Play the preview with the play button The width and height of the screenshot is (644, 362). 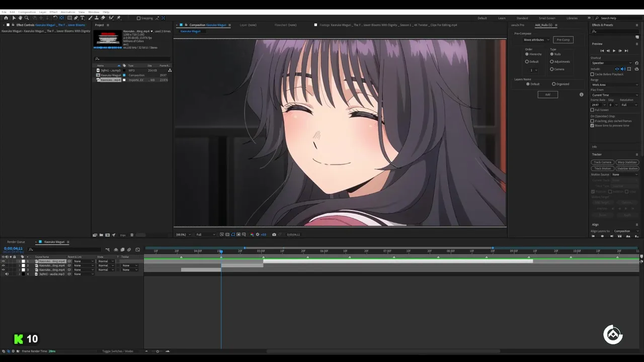(x=614, y=51)
